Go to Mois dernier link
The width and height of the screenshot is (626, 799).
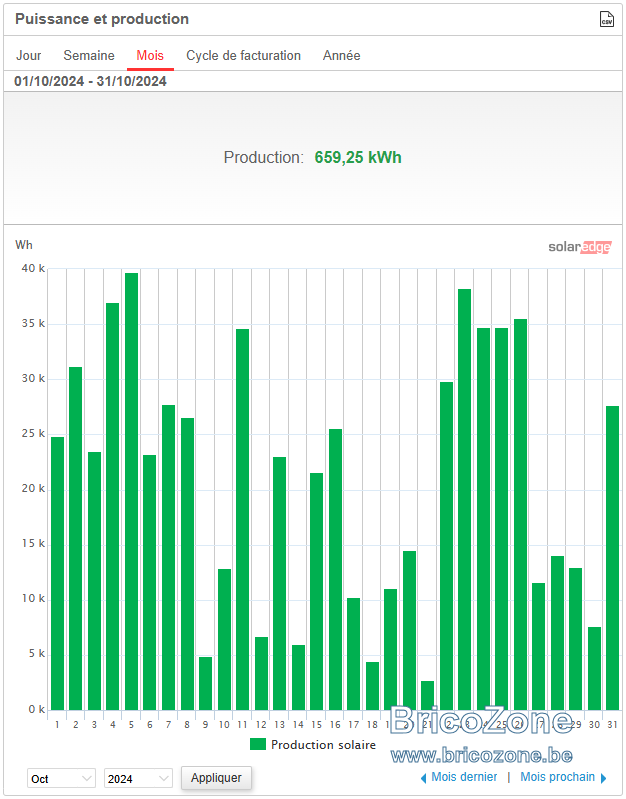[464, 777]
